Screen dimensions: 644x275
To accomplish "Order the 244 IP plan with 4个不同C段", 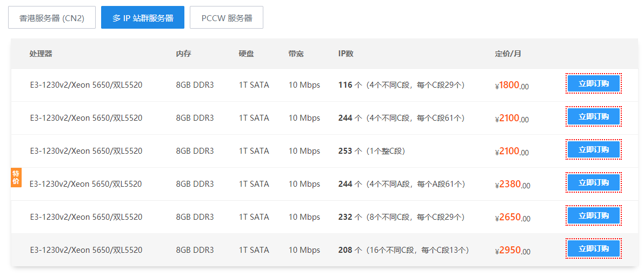I will coord(593,117).
